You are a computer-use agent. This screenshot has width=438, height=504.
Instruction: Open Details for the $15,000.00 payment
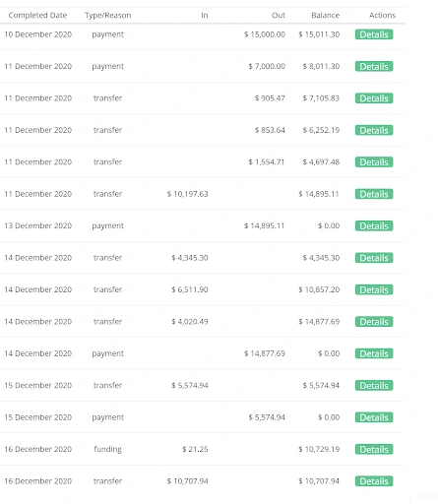(x=374, y=34)
